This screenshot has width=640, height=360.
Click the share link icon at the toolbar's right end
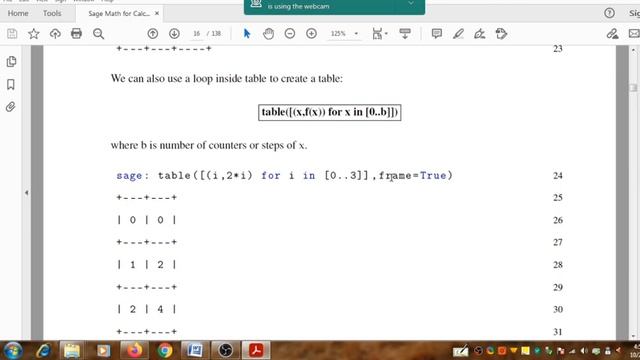tap(612, 33)
